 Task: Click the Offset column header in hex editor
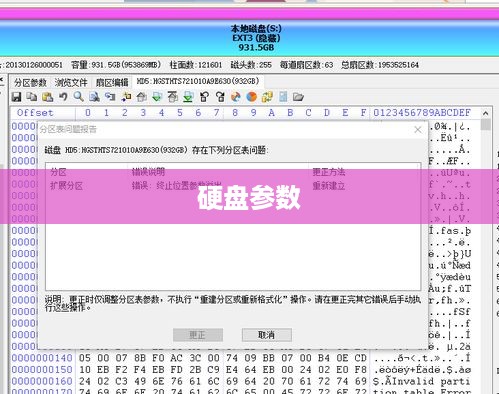coord(35,113)
